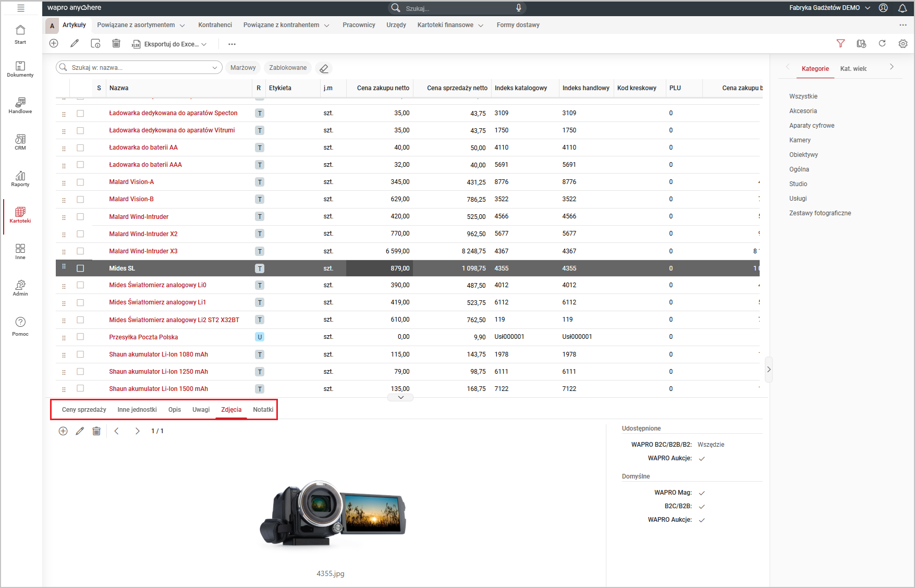Click the delete trash icon in top toolbar

tap(116, 44)
